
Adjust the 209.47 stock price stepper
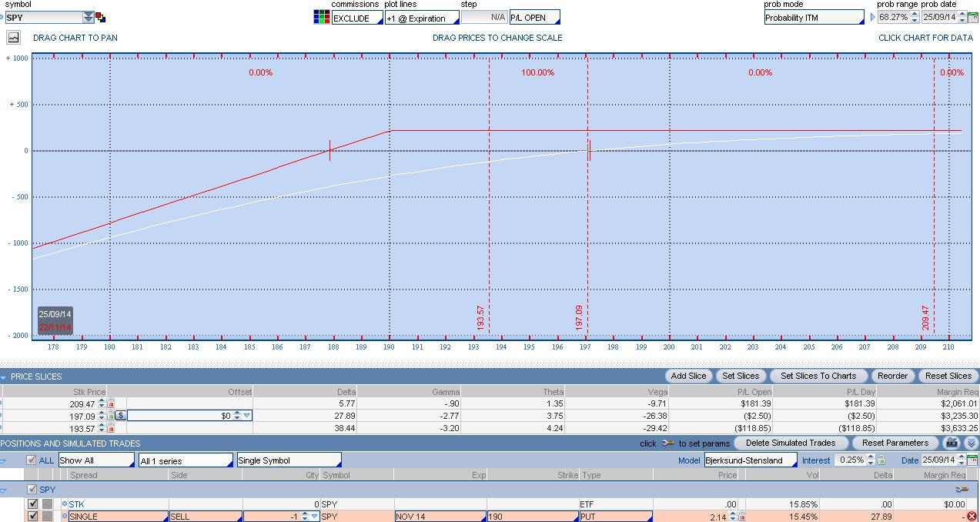coord(102,403)
